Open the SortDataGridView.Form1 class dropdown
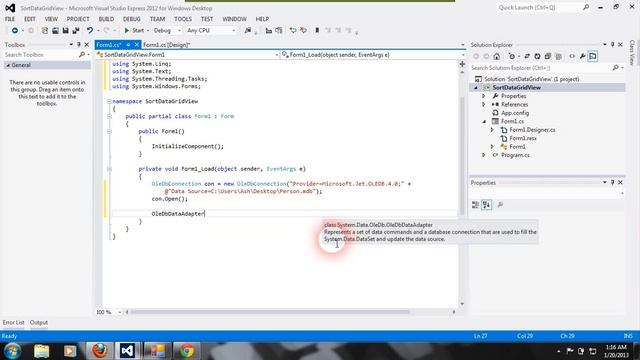This screenshot has height=360, width=640. (188, 55)
